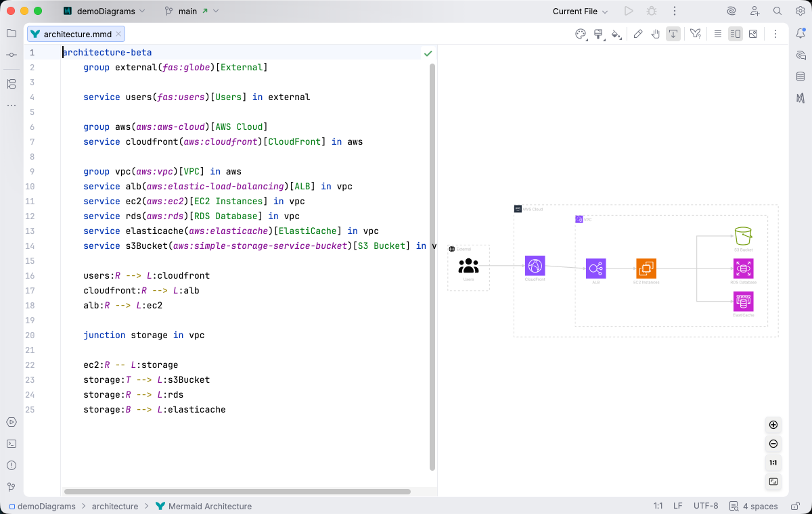Zoom out of the diagram preview
This screenshot has height=514, width=812.
coord(773,444)
